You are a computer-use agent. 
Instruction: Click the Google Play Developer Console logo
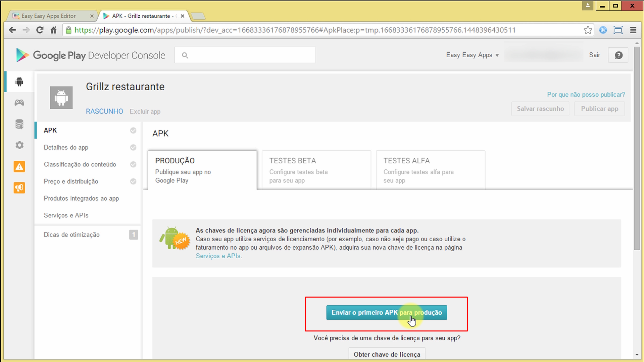tap(89, 55)
